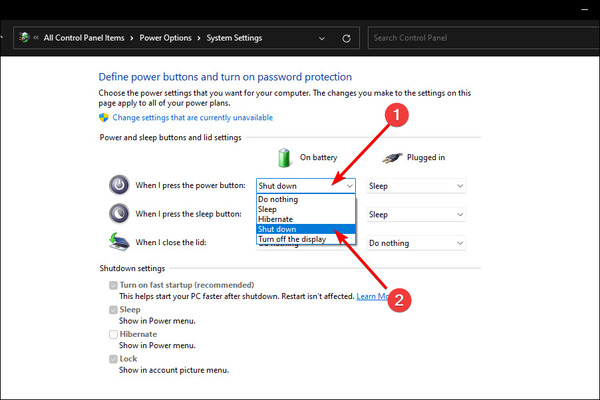This screenshot has height=400, width=600.
Task: Click the On battery column header
Action: click(x=318, y=157)
